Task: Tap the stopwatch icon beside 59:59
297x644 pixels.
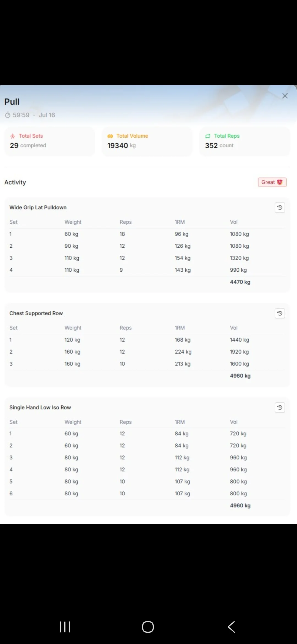Action: [x=8, y=115]
